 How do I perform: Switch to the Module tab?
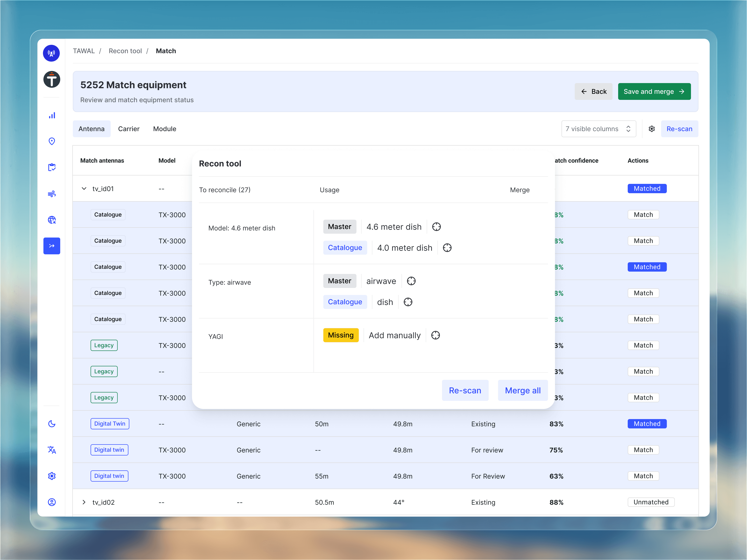click(165, 129)
